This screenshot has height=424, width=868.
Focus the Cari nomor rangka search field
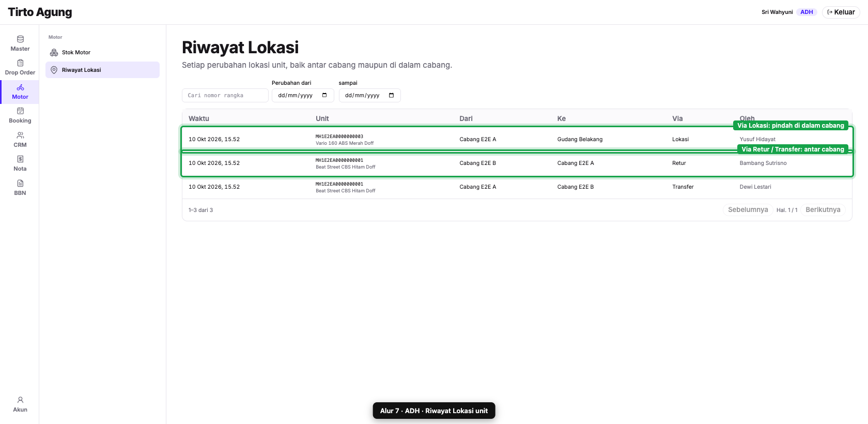(x=225, y=95)
